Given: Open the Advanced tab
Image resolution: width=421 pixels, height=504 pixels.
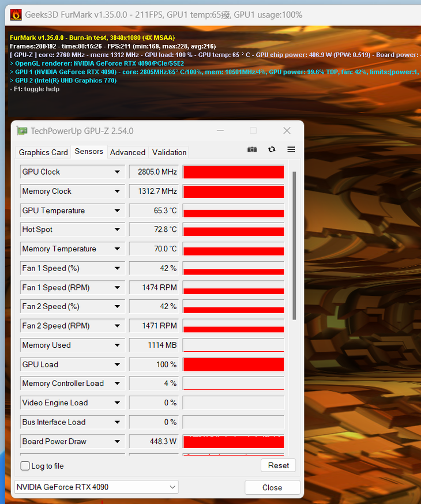Looking at the screenshot, I should point(127,152).
